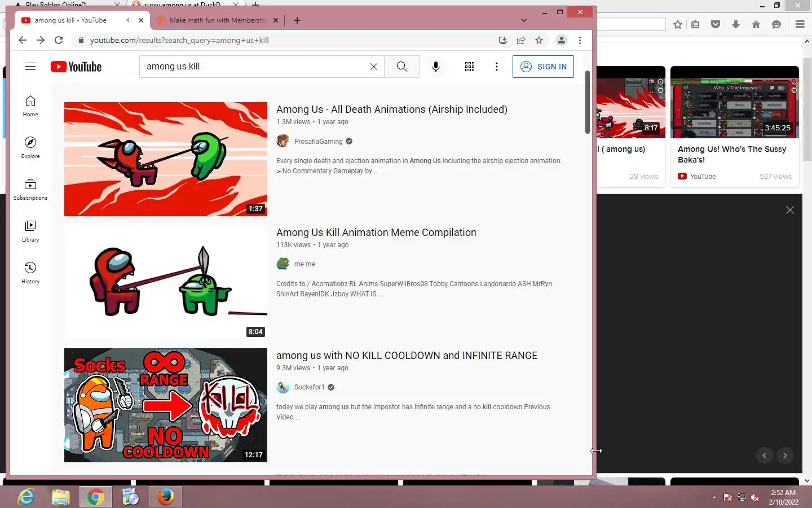
Task: Go to the previous carousel item
Action: coord(764,456)
